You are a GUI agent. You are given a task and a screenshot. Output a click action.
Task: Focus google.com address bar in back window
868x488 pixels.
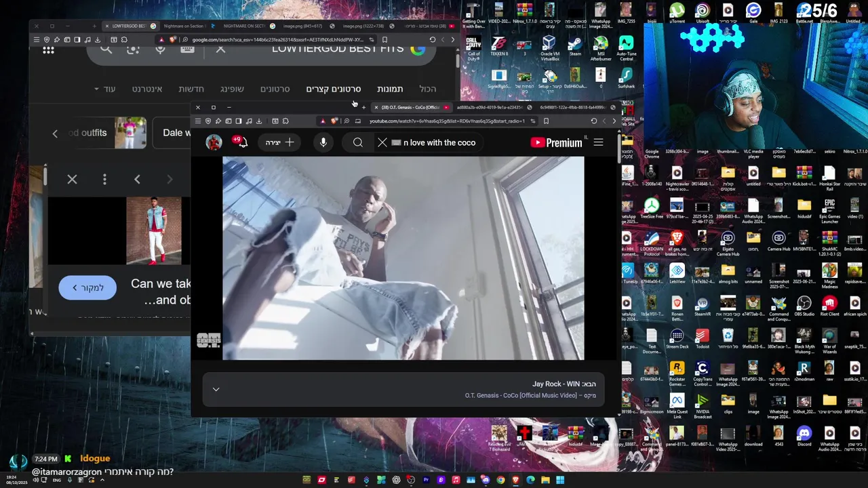coord(278,39)
